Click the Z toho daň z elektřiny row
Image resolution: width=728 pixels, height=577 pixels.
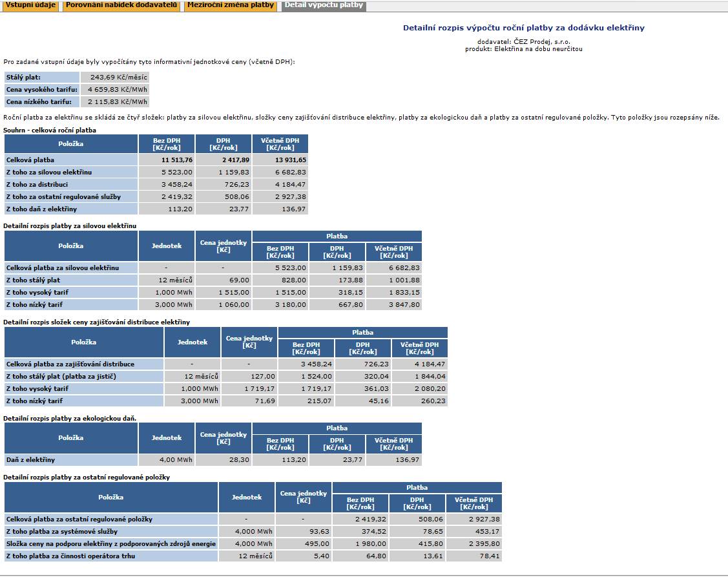(x=156, y=209)
